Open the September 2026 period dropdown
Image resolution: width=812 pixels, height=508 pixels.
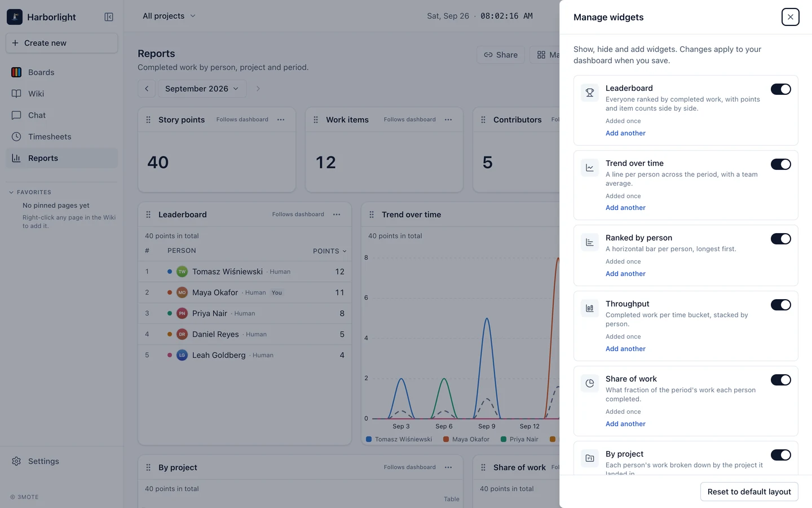click(x=202, y=89)
